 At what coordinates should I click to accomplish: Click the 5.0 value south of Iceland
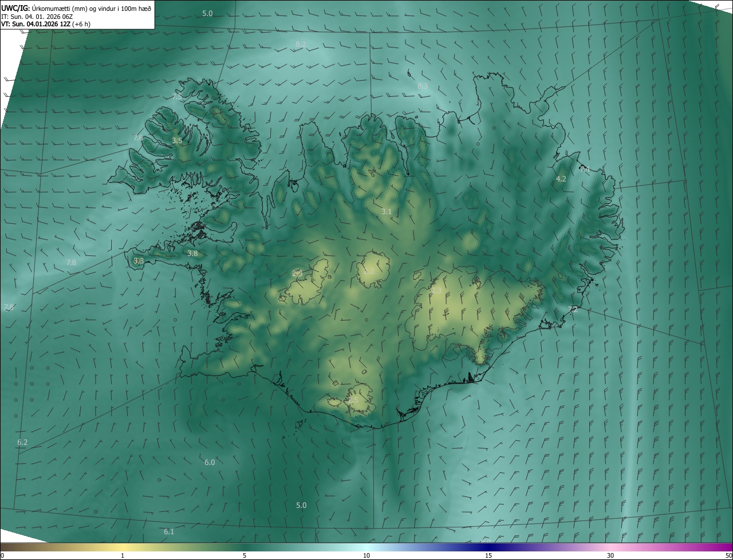point(301,505)
